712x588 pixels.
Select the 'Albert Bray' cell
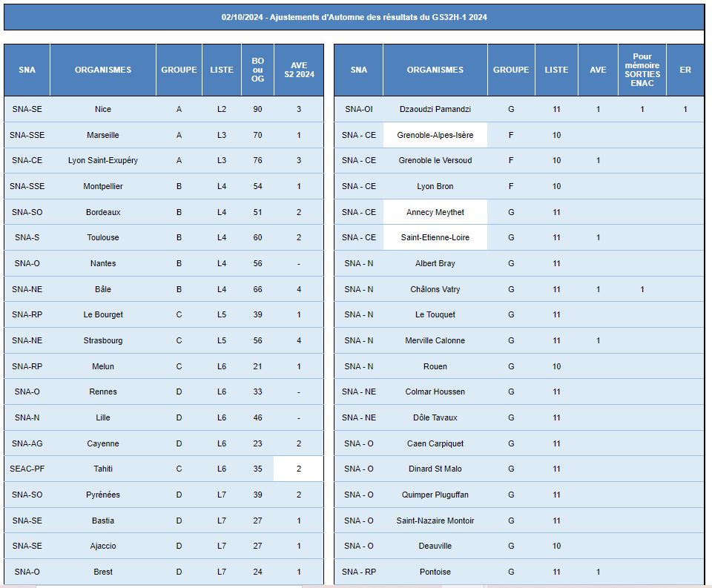[x=435, y=263]
